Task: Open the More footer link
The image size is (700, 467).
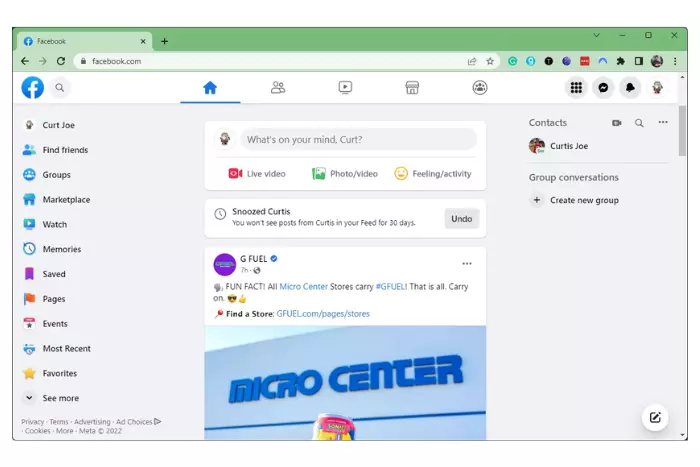Action: coord(64,431)
